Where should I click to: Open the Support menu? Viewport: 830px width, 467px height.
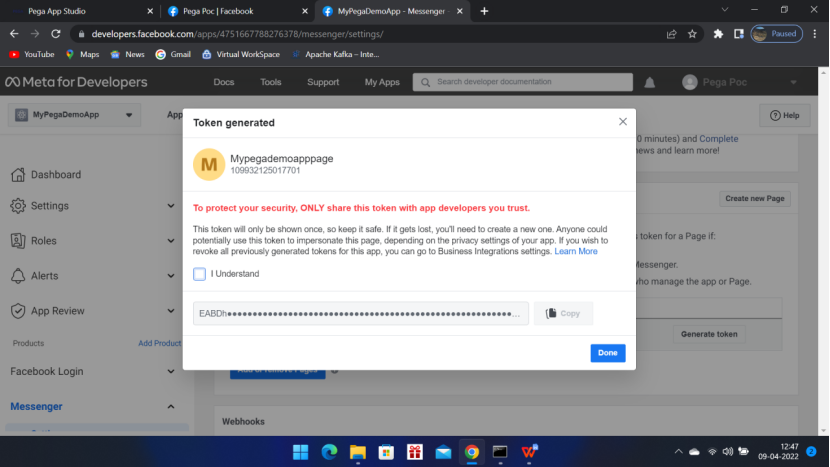click(x=323, y=82)
